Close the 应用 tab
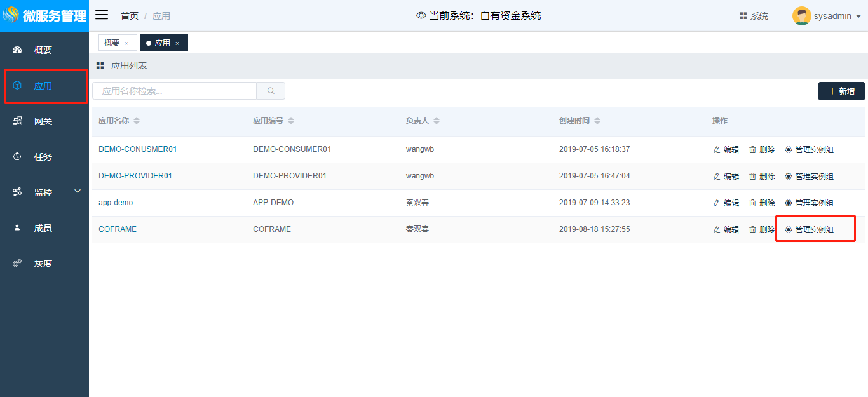The image size is (868, 397). (x=177, y=43)
